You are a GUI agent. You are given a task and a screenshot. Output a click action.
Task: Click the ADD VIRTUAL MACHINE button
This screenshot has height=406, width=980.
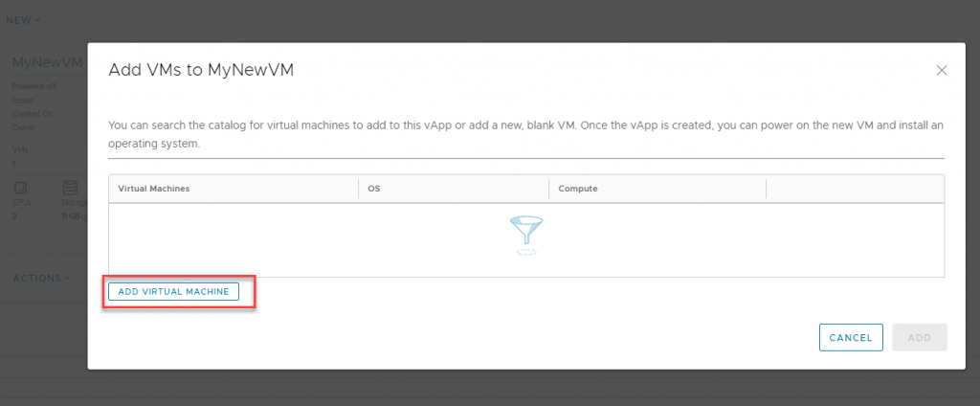tap(173, 291)
